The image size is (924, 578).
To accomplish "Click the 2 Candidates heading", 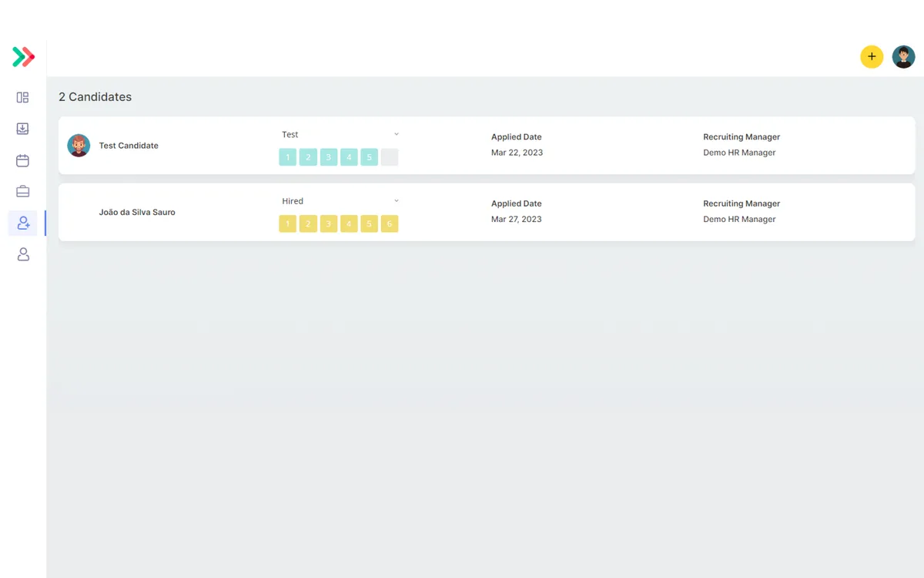I will coord(95,97).
